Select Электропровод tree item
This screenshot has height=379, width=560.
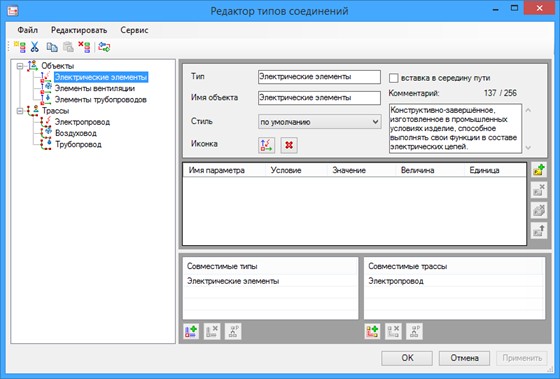pyautogui.click(x=82, y=122)
